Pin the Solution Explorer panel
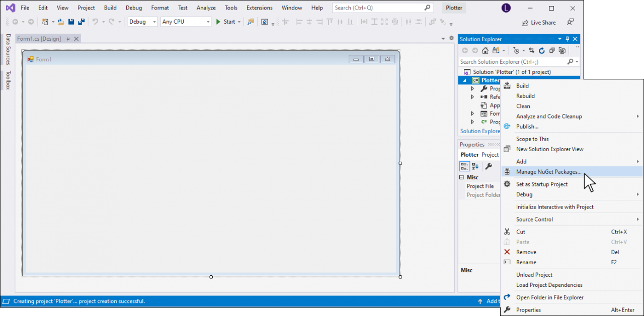Image resolution: width=644 pixels, height=316 pixels. pyautogui.click(x=567, y=39)
